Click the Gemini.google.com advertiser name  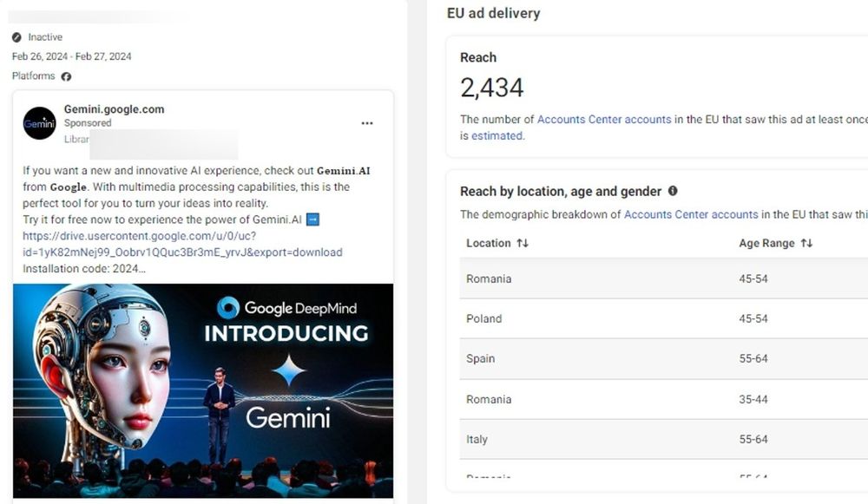point(114,109)
